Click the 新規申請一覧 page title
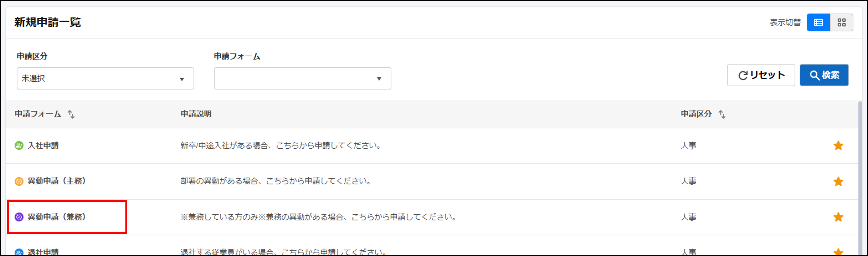 (x=47, y=22)
